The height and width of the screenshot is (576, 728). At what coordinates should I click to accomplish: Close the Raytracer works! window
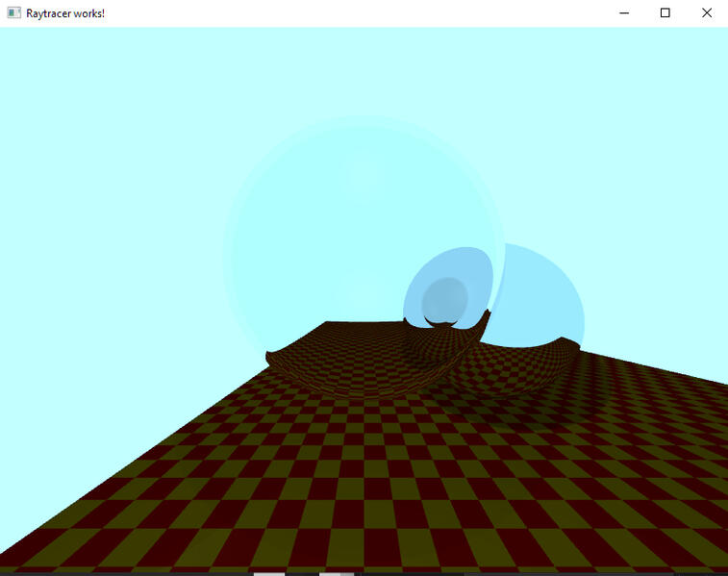[707, 13]
